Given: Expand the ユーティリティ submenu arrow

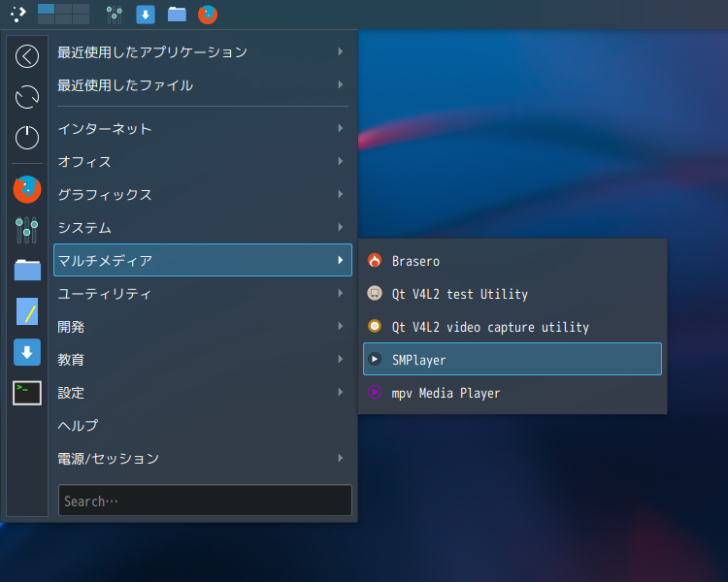Looking at the screenshot, I should (x=341, y=293).
